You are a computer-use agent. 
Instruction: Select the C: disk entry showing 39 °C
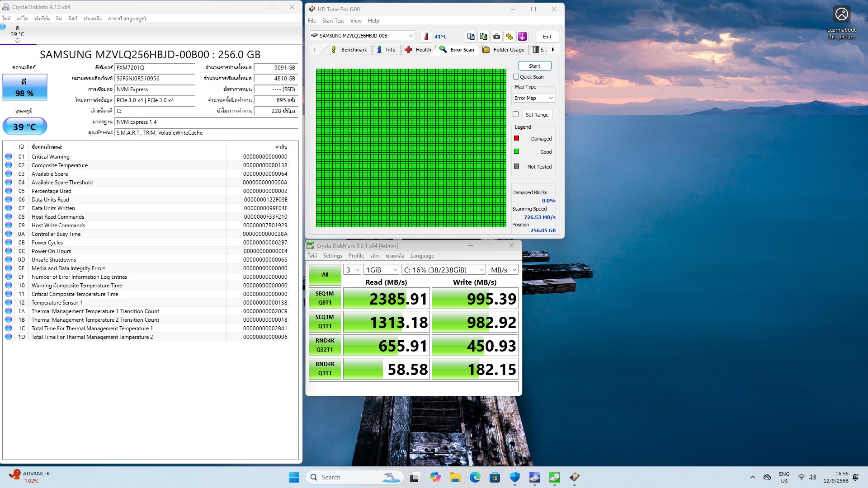(17, 34)
